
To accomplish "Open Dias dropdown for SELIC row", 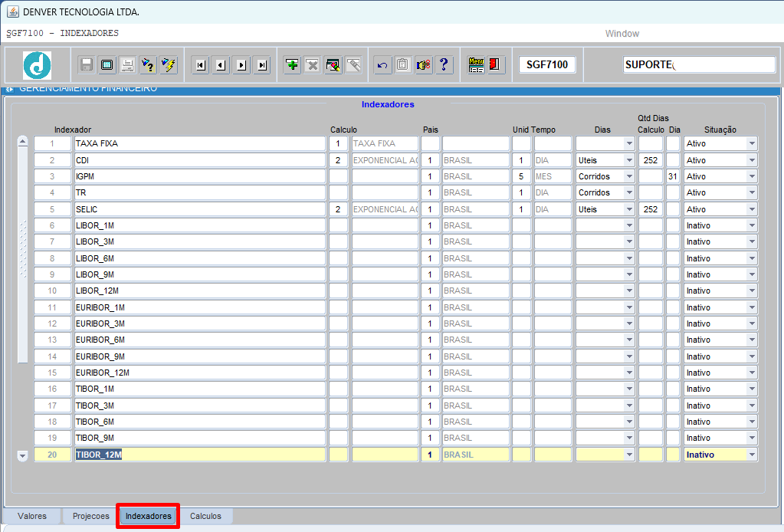I will [x=629, y=209].
